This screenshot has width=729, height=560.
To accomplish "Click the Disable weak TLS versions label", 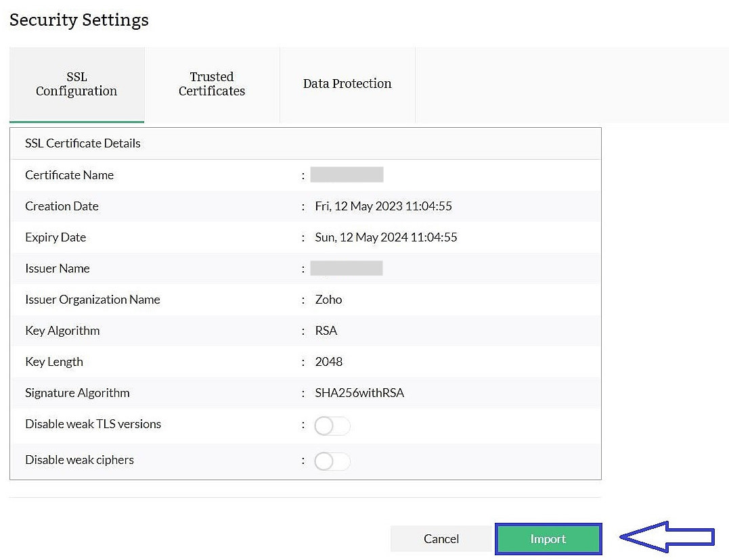I will pos(93,424).
